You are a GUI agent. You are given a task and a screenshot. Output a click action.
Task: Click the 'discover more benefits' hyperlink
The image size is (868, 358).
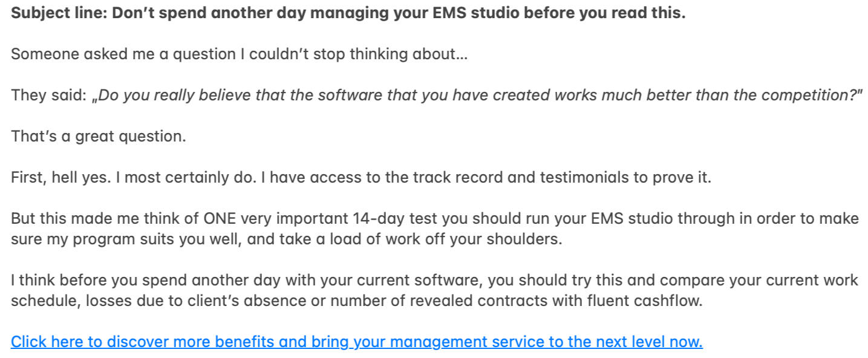356,342
